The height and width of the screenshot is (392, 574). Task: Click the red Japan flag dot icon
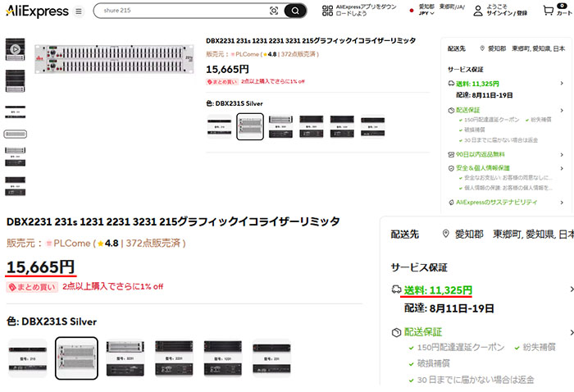pos(412,11)
